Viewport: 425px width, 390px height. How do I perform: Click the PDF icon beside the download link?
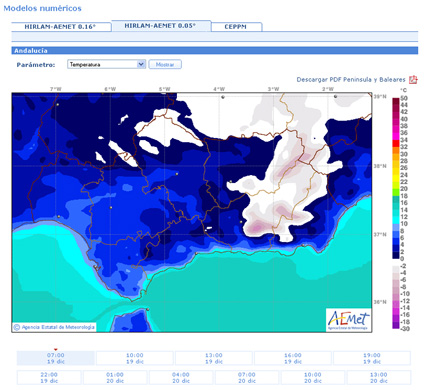point(413,80)
